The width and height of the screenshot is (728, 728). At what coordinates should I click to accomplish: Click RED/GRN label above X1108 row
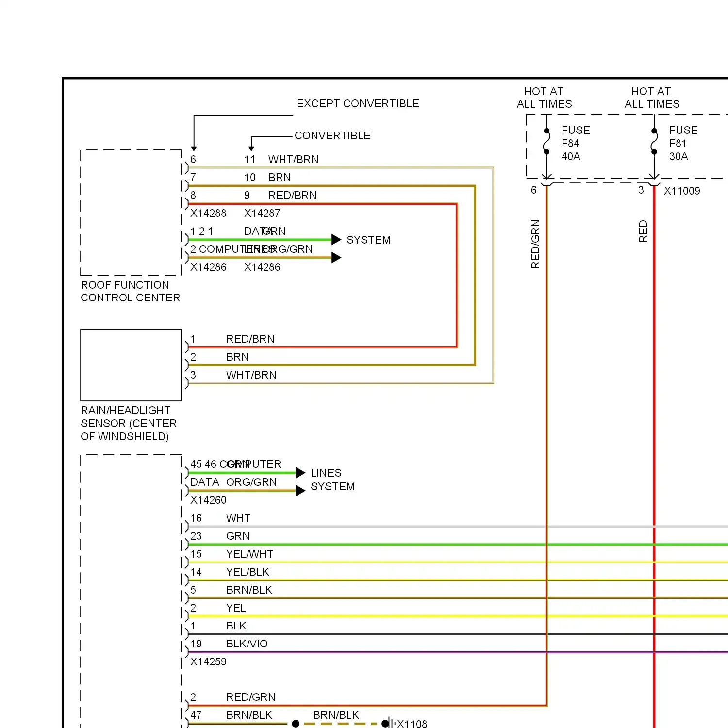point(251,697)
